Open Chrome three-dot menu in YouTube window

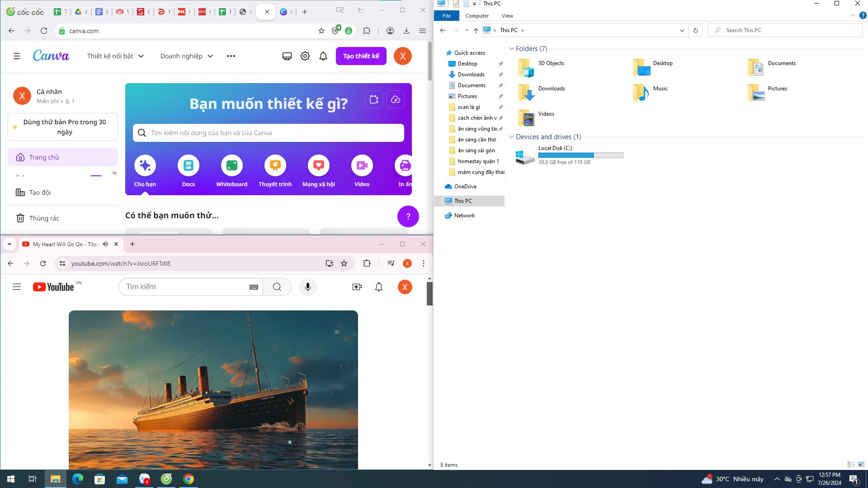(x=424, y=263)
